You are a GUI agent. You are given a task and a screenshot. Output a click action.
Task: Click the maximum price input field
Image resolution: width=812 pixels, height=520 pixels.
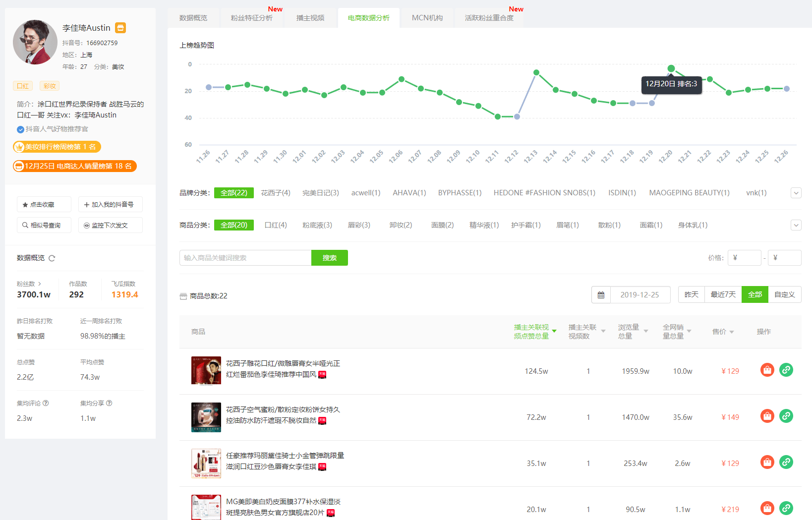[x=785, y=258]
